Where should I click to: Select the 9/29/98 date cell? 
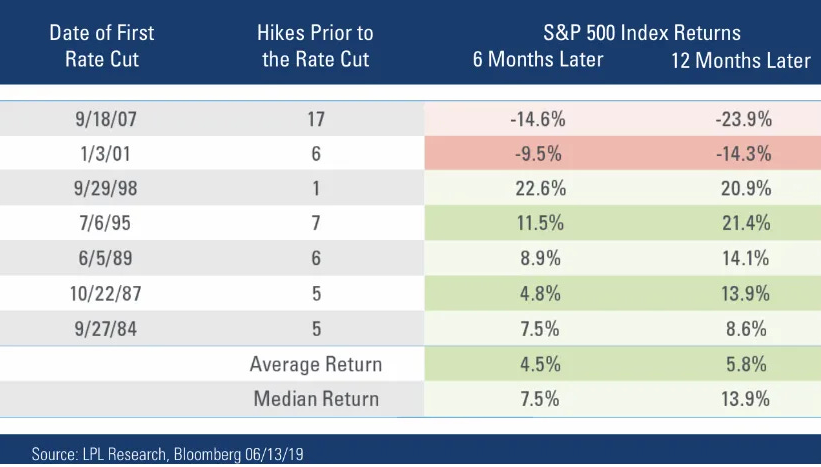pyautogui.click(x=106, y=188)
